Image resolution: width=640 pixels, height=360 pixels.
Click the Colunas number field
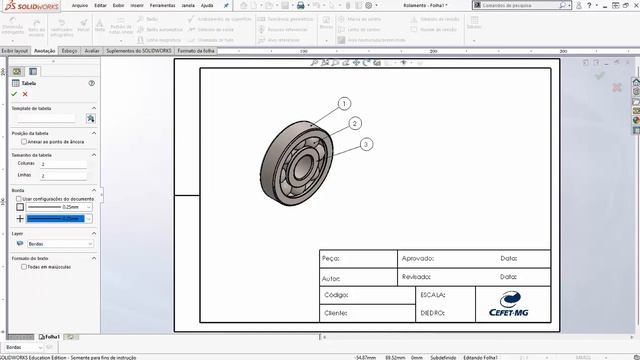[x=63, y=164]
